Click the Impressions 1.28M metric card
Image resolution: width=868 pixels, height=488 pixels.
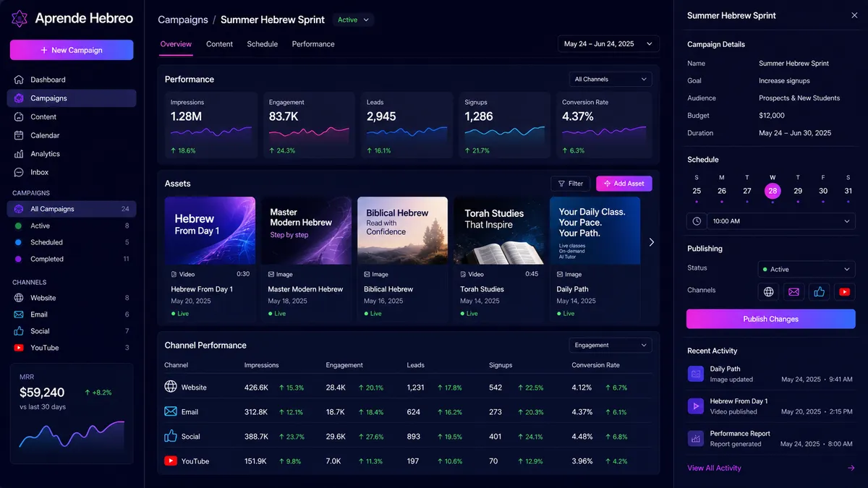211,126
